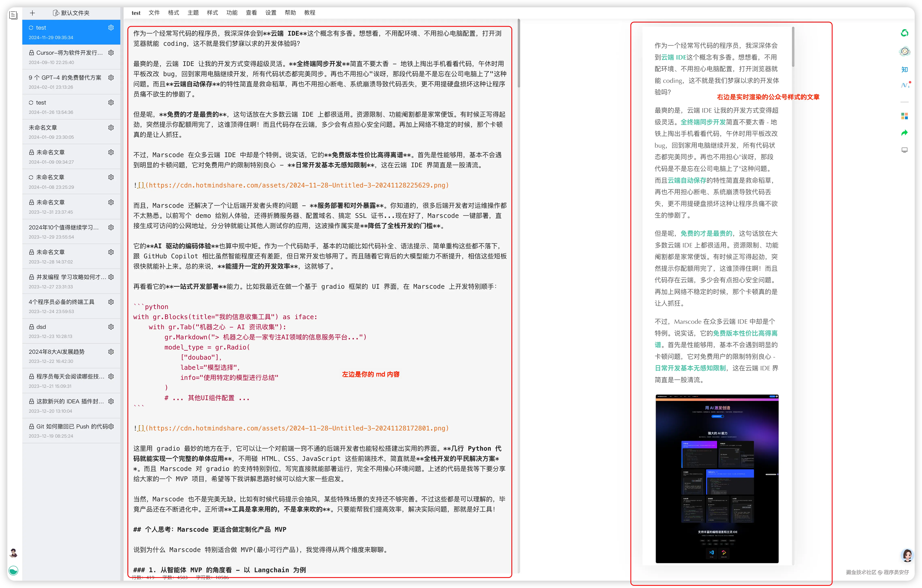This screenshot has width=922, height=588.
Task: Open settings gear for the selected test article
Action: tap(111, 28)
